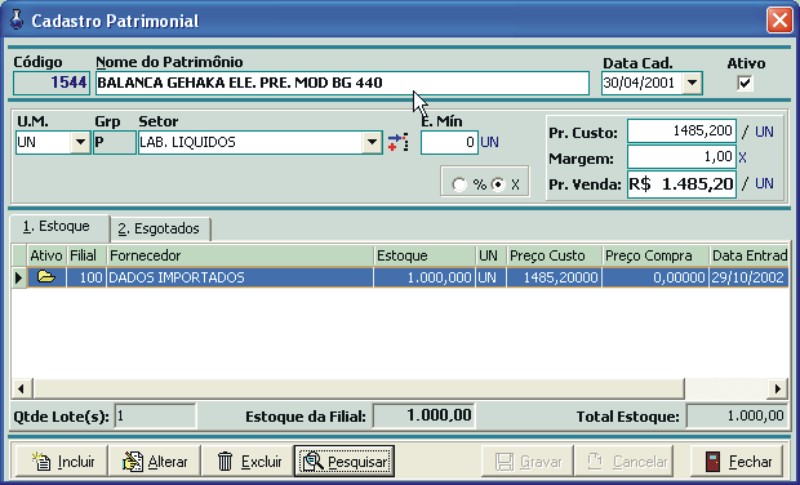800x485 pixels.
Task: Click the Alterar button
Action: pyautogui.click(x=155, y=462)
